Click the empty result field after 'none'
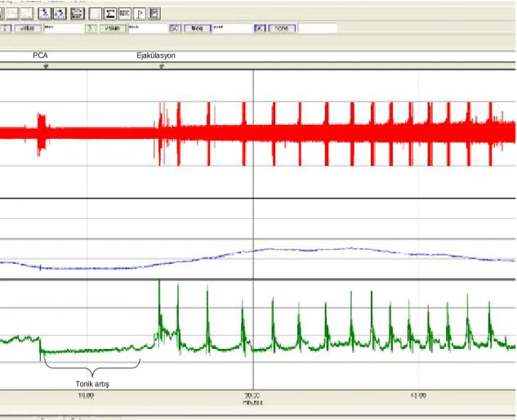517x420 pixels. click(x=318, y=29)
